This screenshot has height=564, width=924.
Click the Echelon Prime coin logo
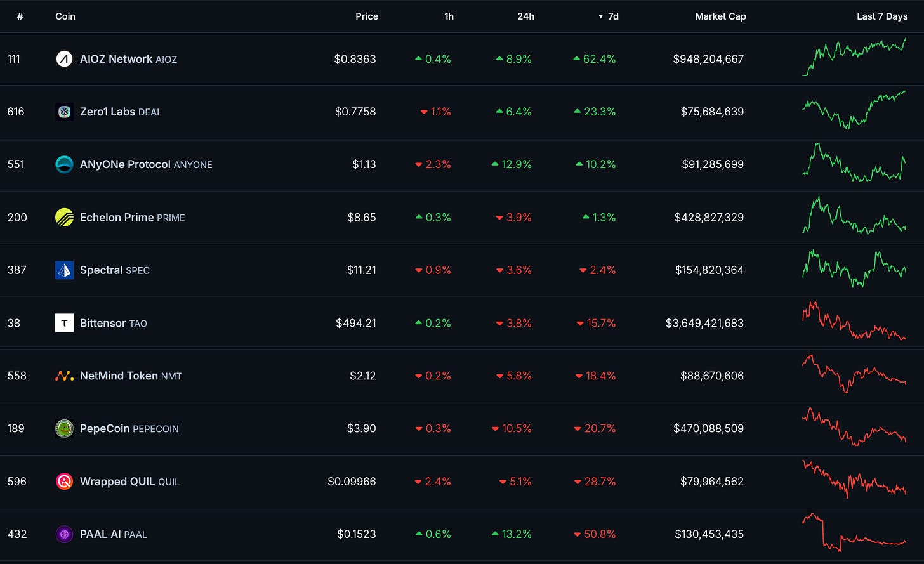(x=64, y=217)
